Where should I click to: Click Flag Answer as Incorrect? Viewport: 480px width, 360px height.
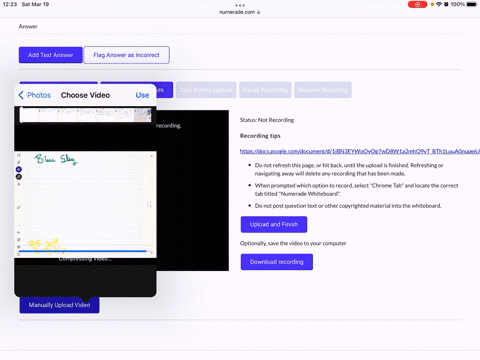tap(126, 55)
